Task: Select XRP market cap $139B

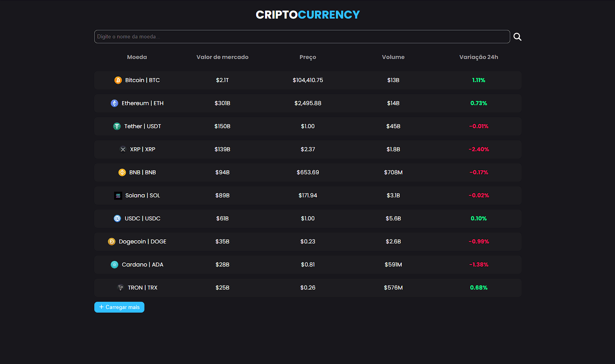Action: (223, 149)
